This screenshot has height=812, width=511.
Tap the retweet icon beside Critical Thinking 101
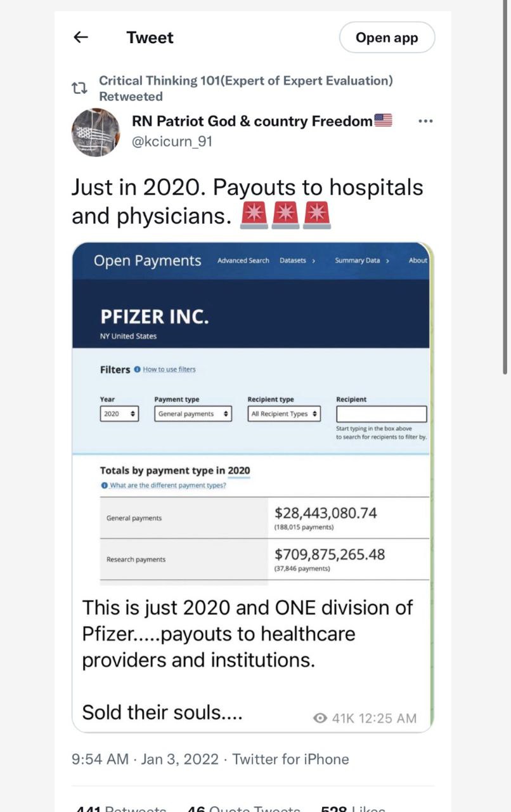(x=80, y=88)
